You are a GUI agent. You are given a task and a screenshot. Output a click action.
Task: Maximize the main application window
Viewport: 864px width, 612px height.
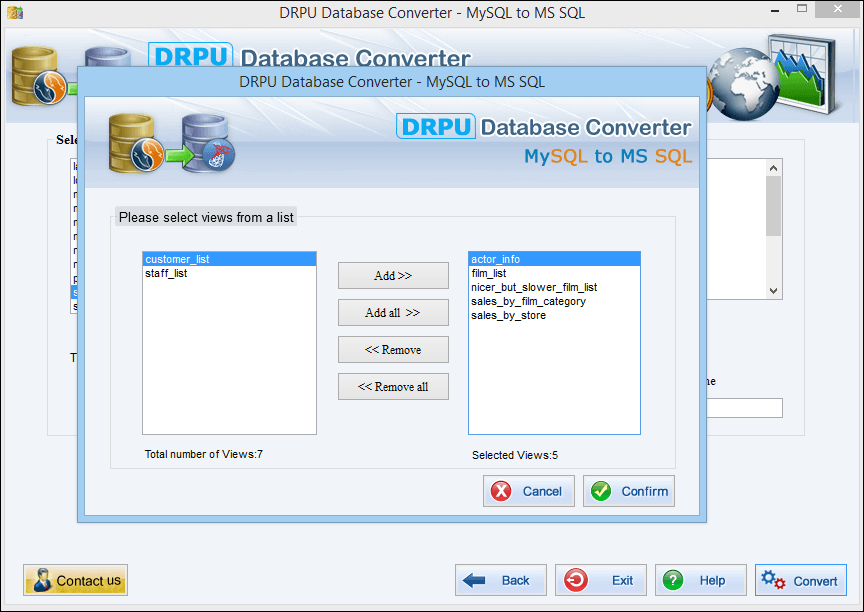tap(802, 9)
